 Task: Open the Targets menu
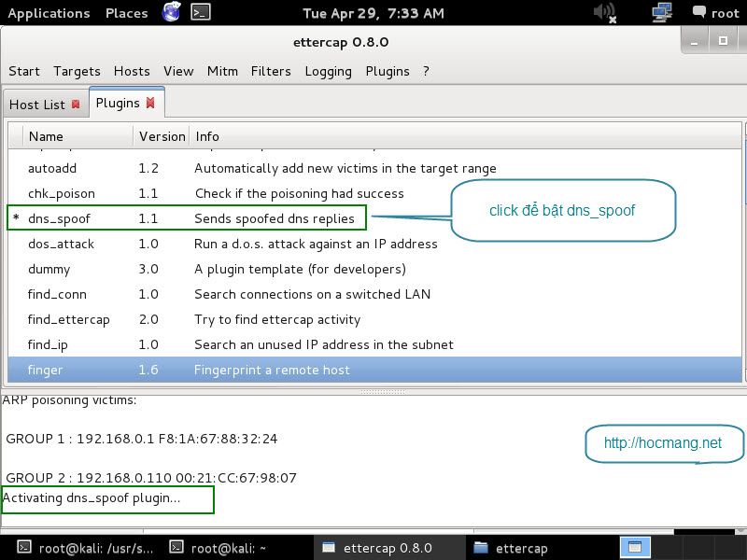[x=77, y=72]
